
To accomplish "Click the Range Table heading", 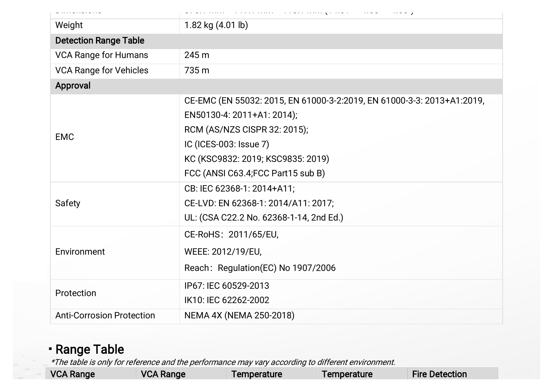I will 90,350.
